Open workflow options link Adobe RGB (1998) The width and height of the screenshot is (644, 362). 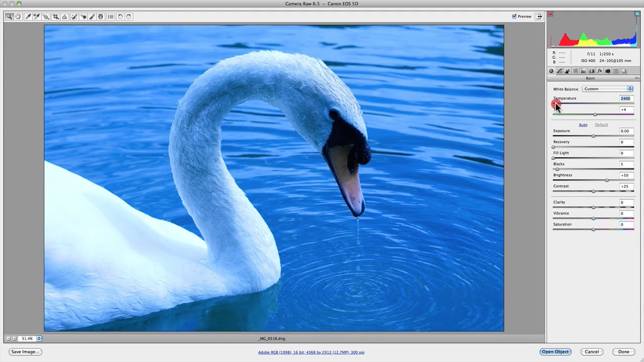coord(311,352)
